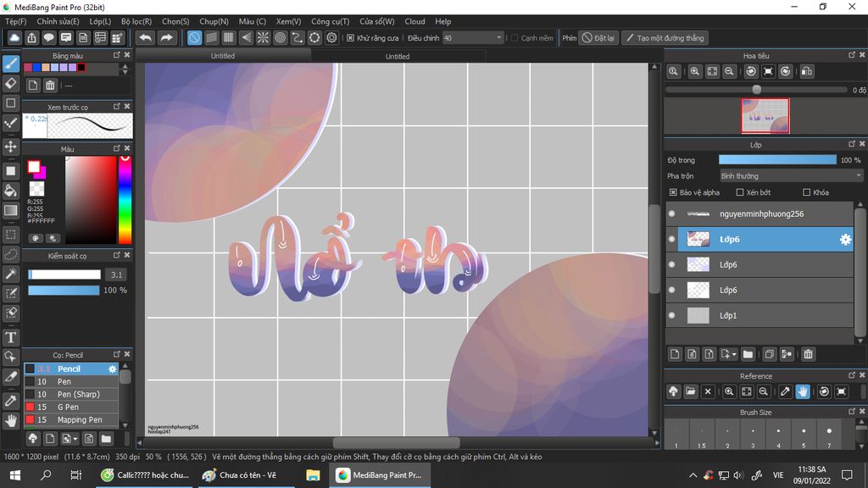The height and width of the screenshot is (488, 868).
Task: Click the brush size value field 3.1
Action: click(116, 274)
